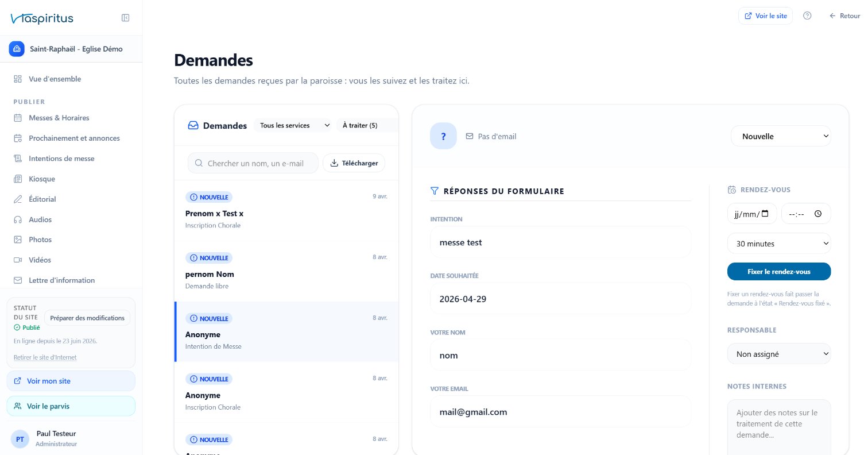Open the Nouvelle status dropdown
This screenshot has width=868, height=455.
(781, 136)
